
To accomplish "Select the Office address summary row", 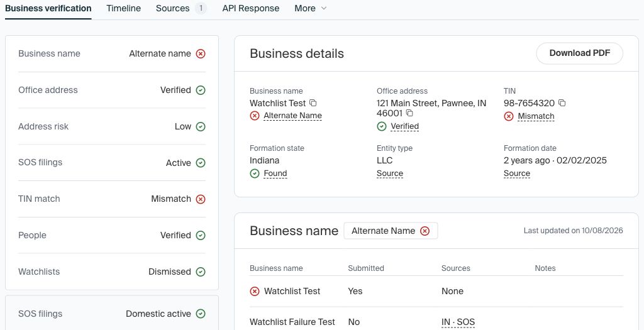I will point(112,91).
